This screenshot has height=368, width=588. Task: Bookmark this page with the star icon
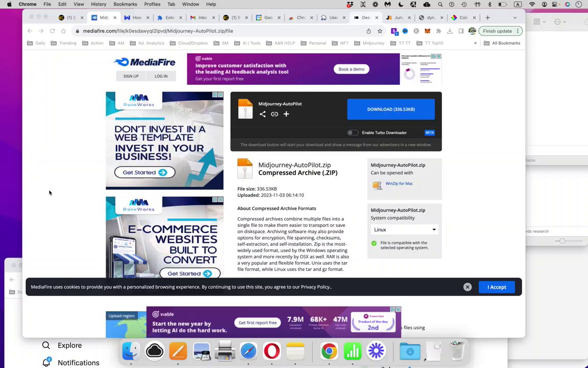pyautogui.click(x=380, y=31)
